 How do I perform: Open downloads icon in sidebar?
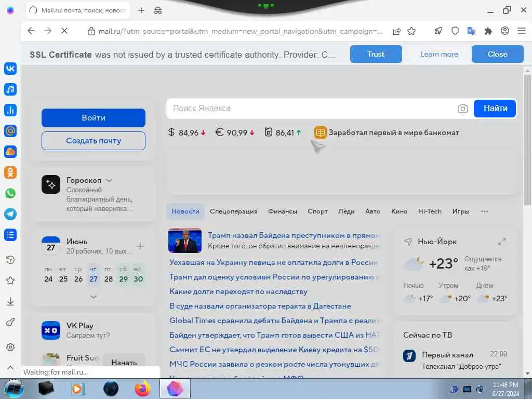[10, 301]
